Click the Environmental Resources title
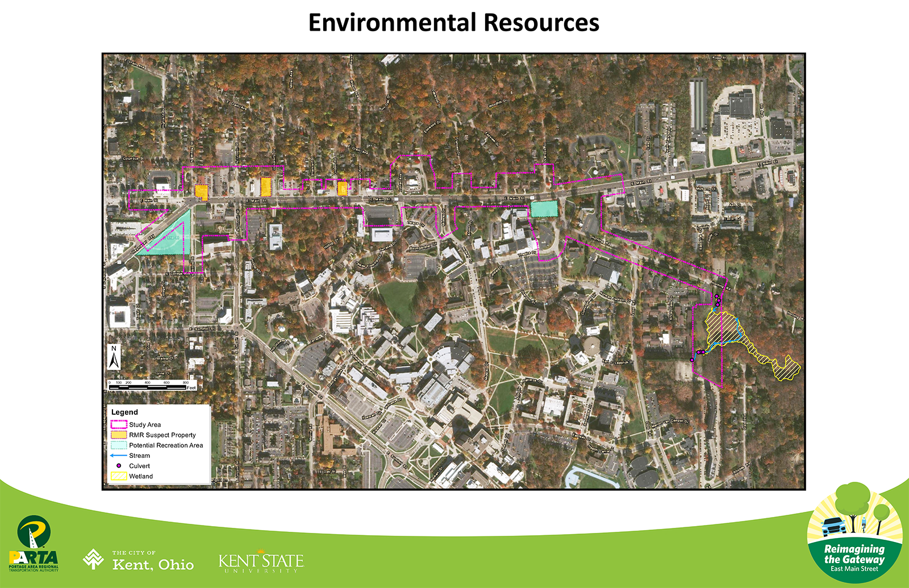This screenshot has height=588, width=909. point(453,23)
